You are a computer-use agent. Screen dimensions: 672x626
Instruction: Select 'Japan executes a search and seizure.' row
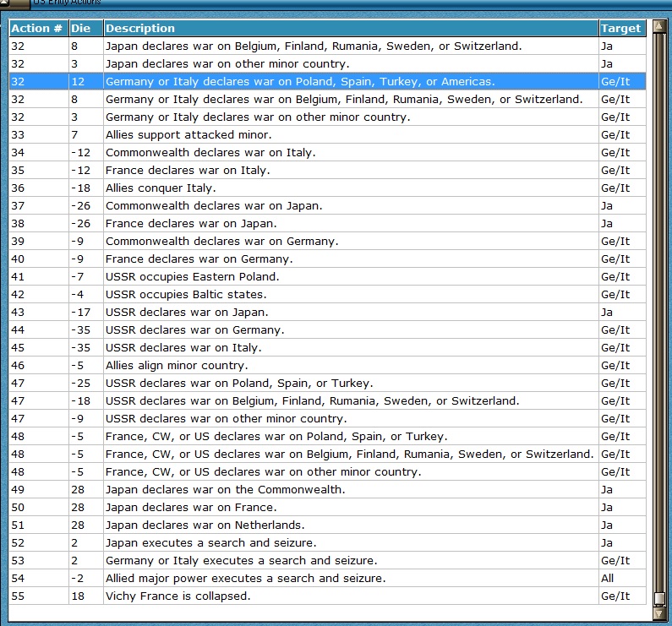(327, 542)
